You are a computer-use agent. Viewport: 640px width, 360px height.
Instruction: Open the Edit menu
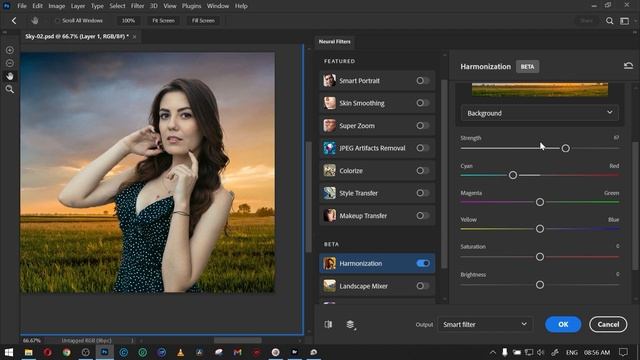point(37,6)
